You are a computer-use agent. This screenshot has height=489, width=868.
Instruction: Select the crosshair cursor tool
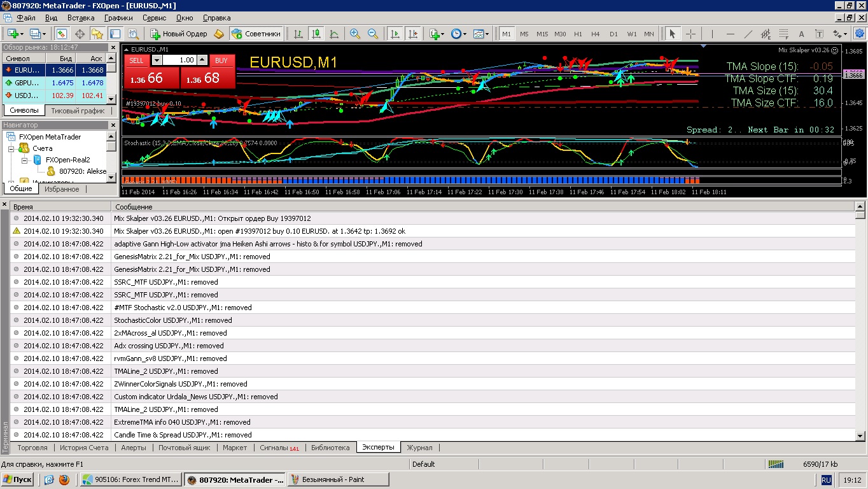tap(690, 34)
